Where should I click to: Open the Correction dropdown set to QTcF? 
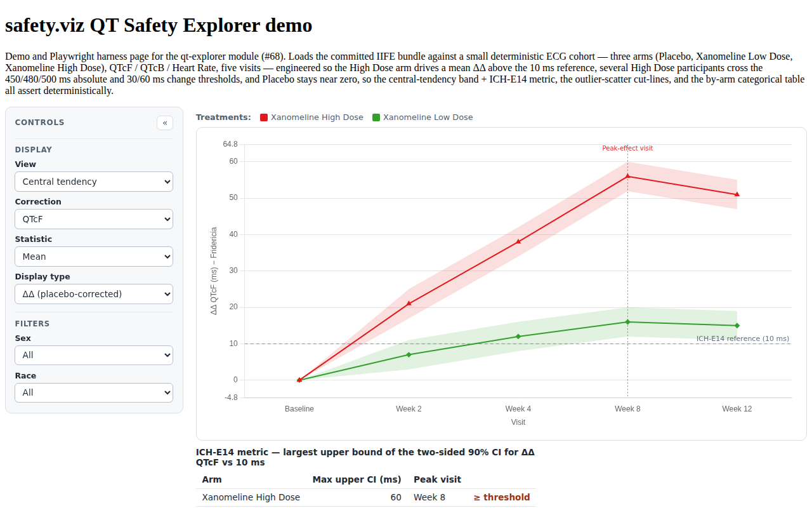click(94, 219)
